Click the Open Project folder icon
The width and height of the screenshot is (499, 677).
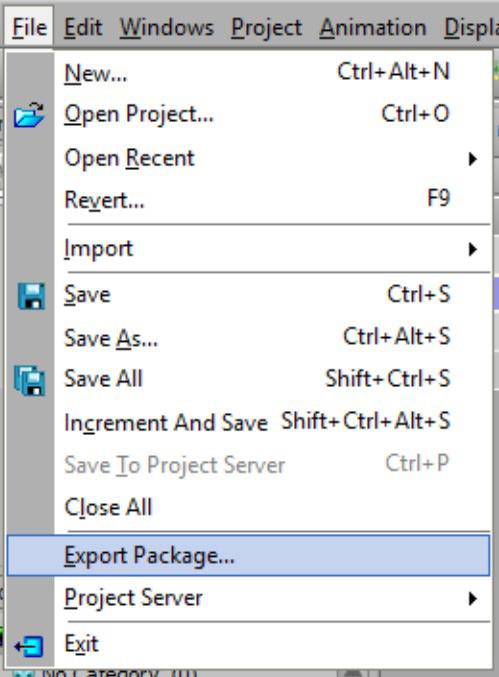(29, 115)
